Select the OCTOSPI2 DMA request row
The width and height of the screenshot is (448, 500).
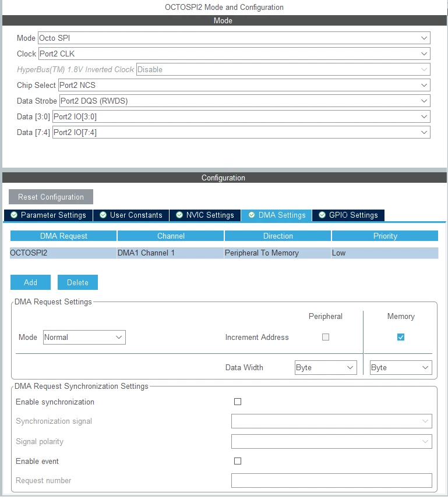[224, 253]
